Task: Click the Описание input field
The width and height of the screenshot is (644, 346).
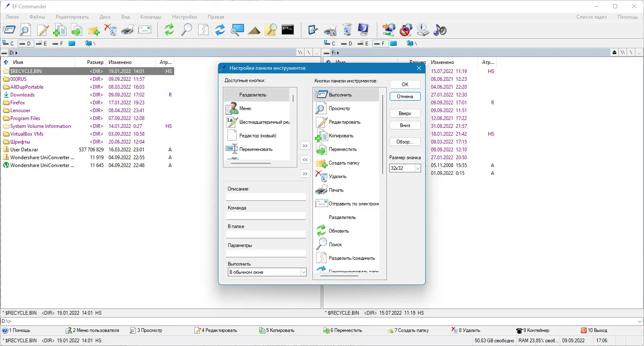Action: [266, 197]
